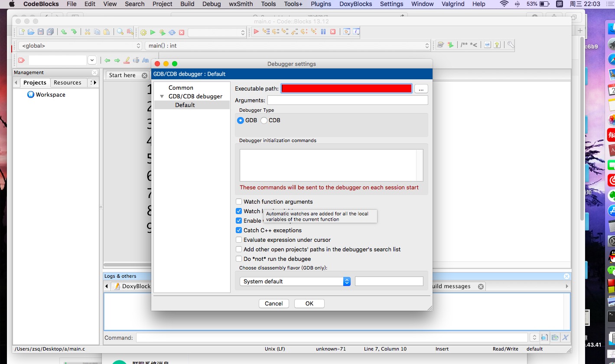
Task: Click into the Arguments field
Action: pos(348,100)
